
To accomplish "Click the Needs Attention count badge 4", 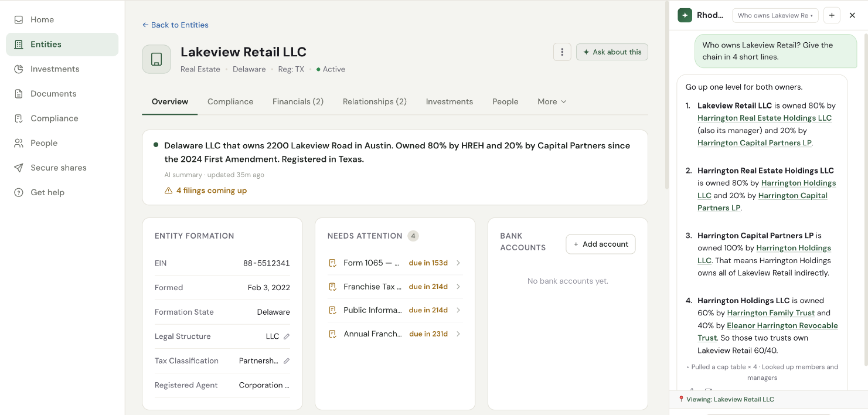I will [x=413, y=236].
